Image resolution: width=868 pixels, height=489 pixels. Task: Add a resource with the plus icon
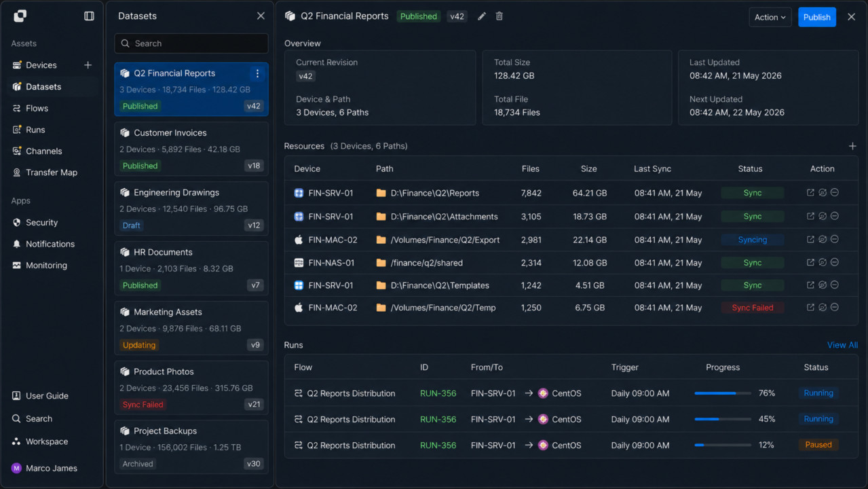[852, 146]
